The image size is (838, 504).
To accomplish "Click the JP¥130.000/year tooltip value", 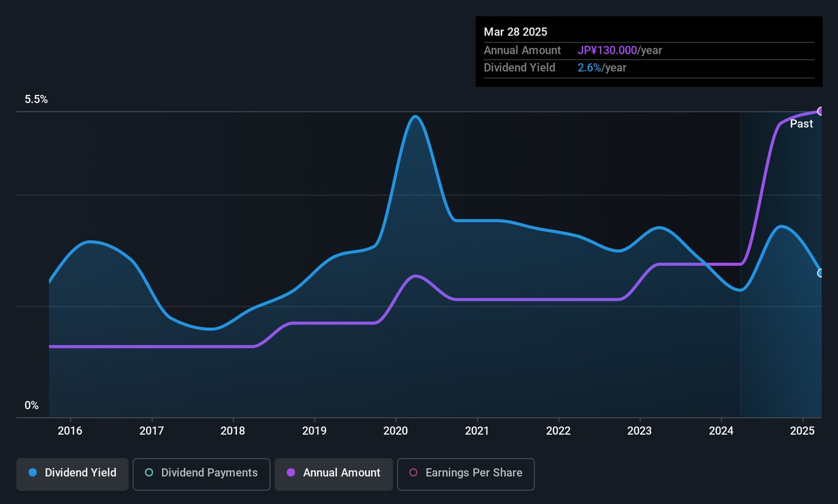I will click(x=620, y=51).
